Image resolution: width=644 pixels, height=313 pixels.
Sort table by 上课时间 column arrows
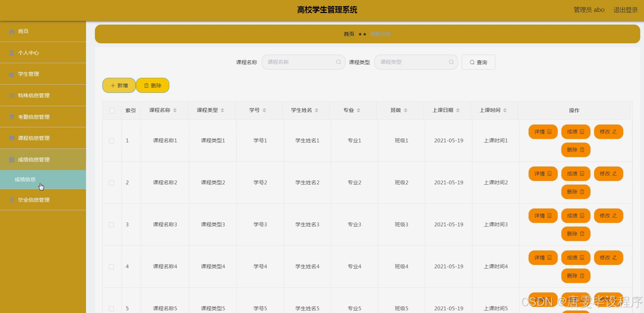pos(505,110)
